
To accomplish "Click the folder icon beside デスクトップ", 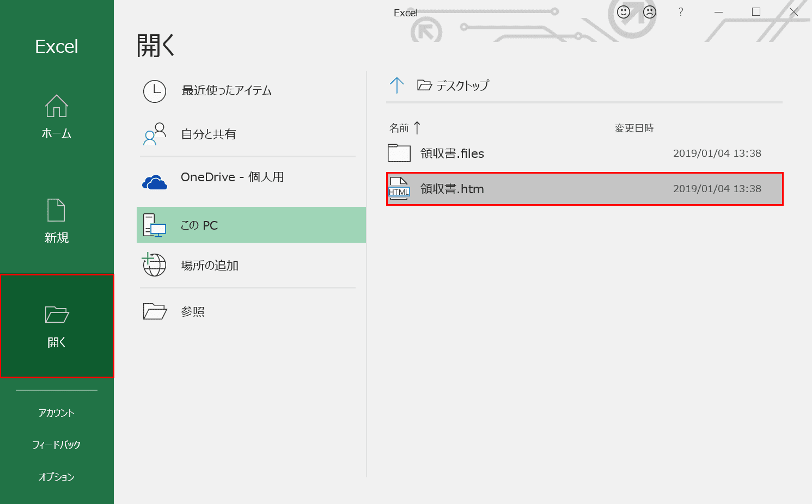I will tap(425, 85).
